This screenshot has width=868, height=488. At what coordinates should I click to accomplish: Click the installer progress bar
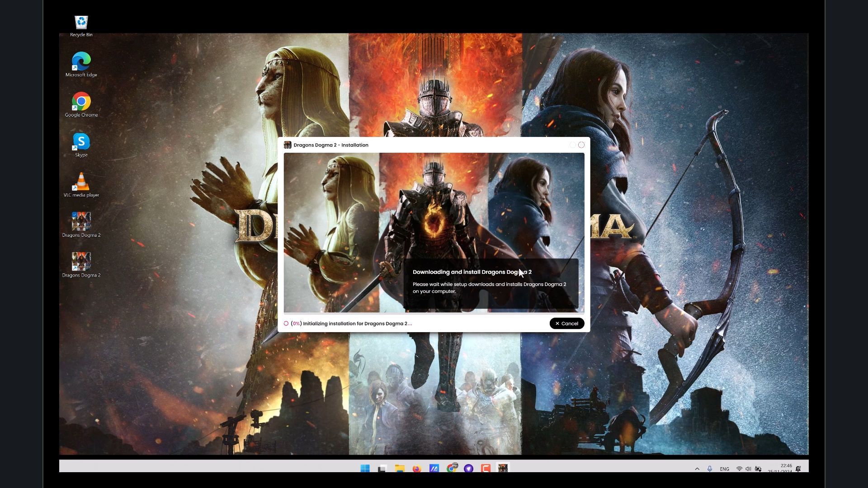(x=434, y=314)
